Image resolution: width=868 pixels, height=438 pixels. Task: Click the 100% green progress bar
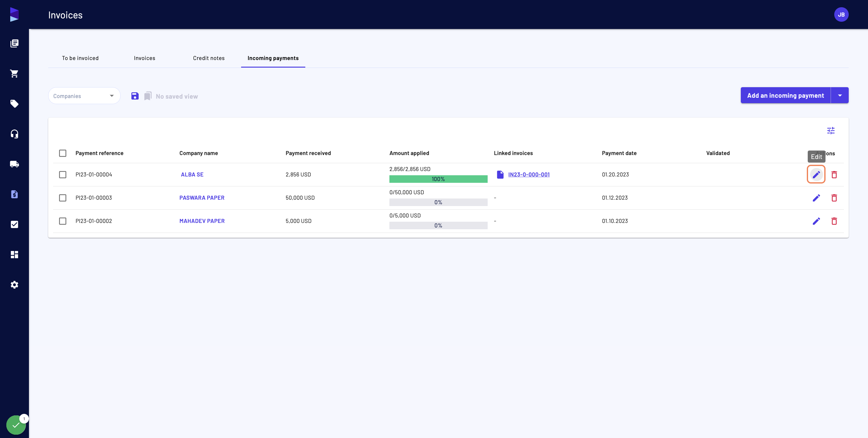439,179
